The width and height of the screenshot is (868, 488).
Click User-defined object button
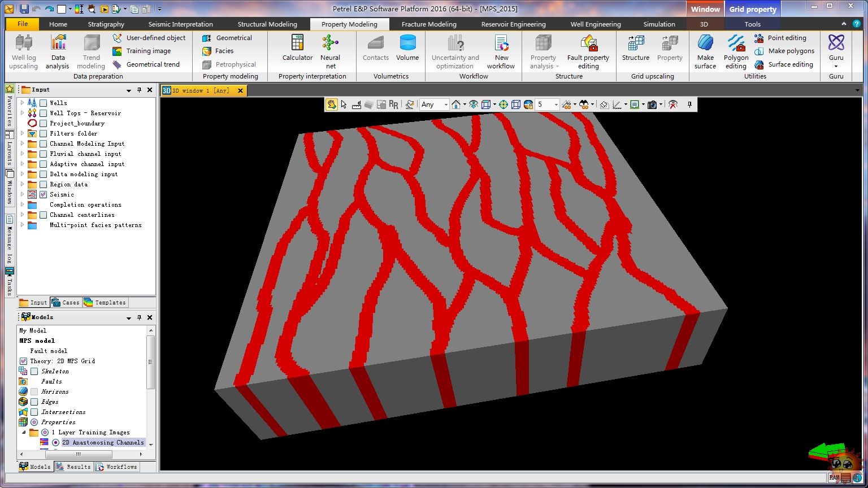pos(149,38)
